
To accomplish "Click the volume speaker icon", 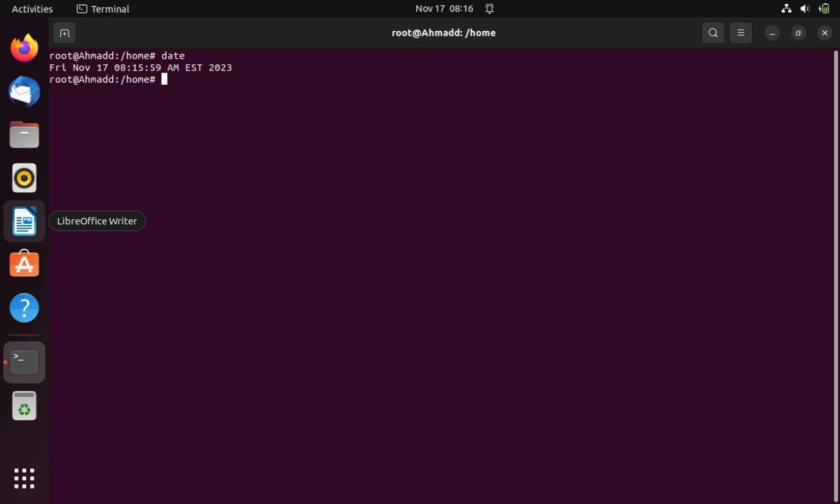I will (x=805, y=9).
